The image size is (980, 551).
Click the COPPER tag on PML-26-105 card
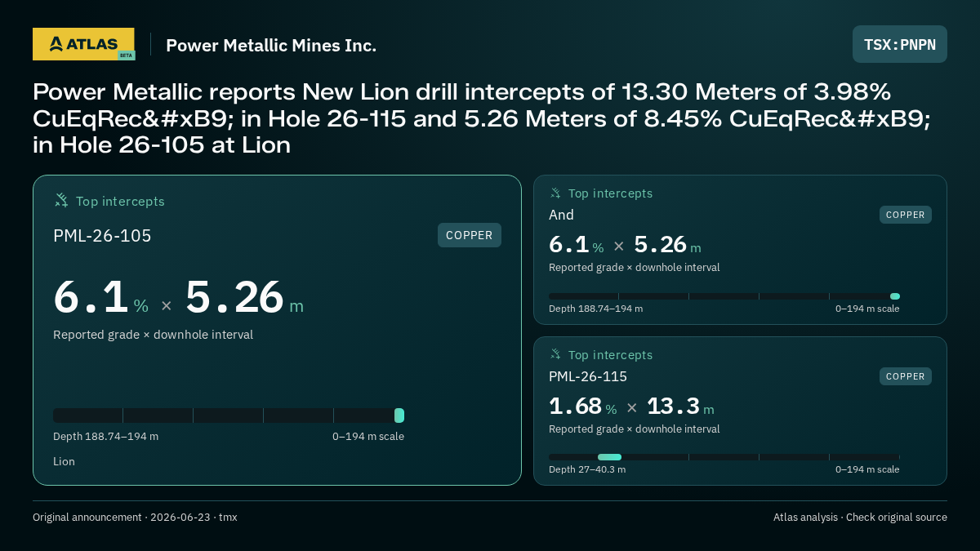470,235
